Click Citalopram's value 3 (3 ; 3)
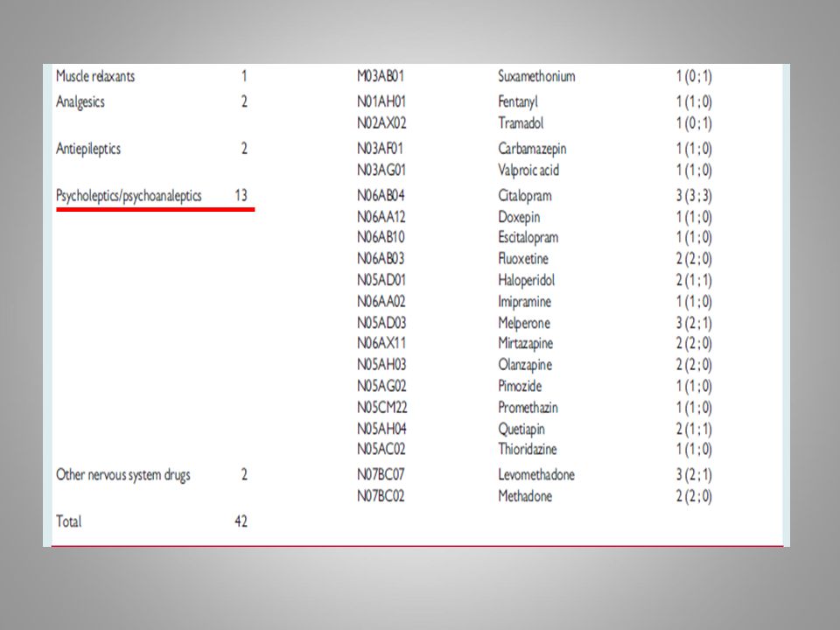This screenshot has width=840, height=630. 694,196
